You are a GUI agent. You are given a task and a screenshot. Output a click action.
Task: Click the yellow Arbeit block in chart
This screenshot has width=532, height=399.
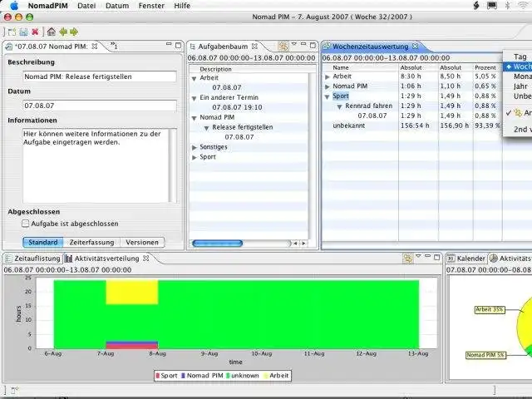point(132,292)
